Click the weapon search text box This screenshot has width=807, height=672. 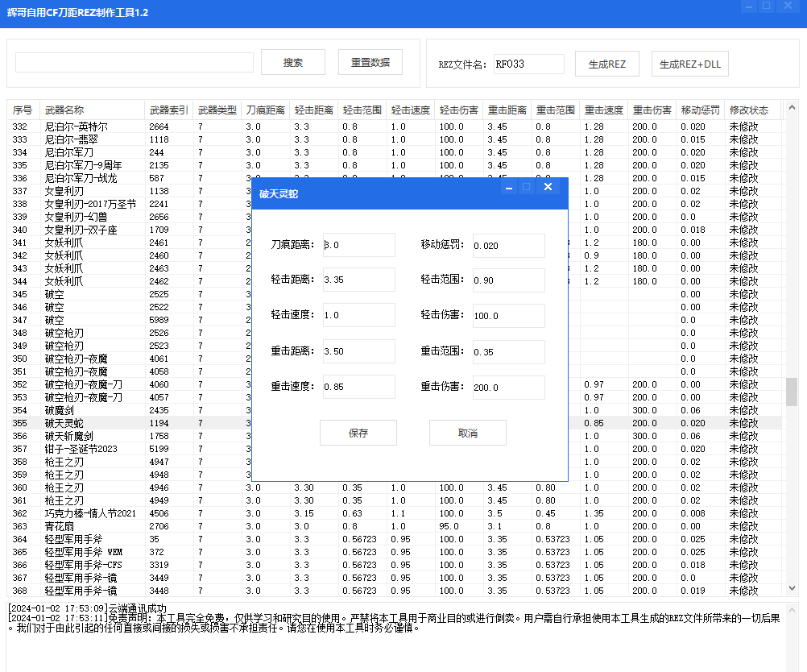tap(134, 63)
